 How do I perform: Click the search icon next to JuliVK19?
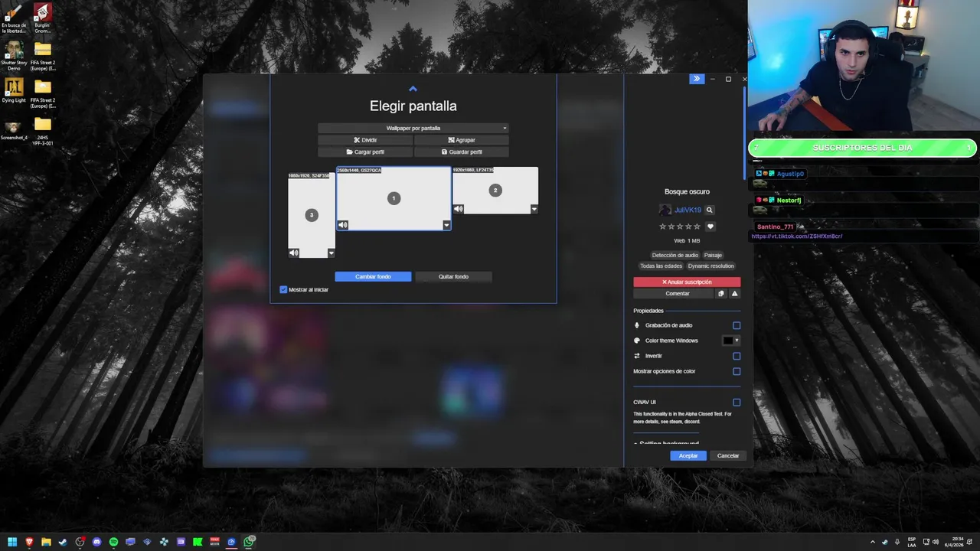(710, 210)
